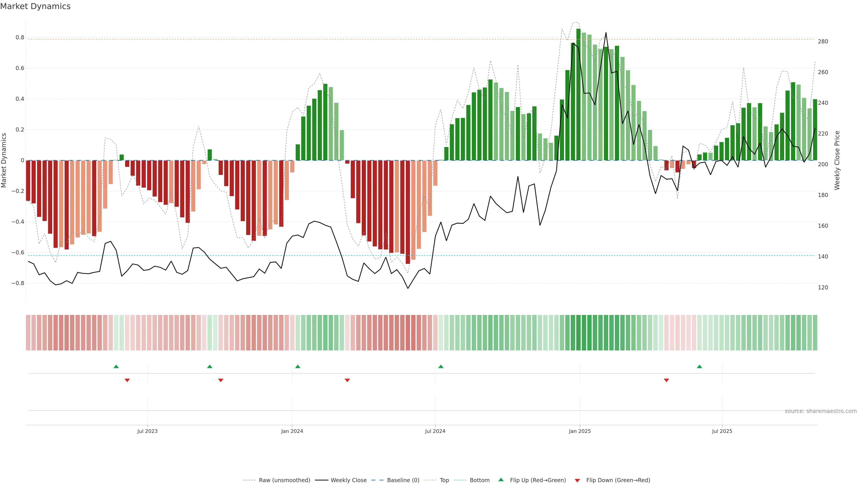Screen dimensions: 868x488
Task: Click the first green Flip Up triangle before Jul 2023
Action: (x=116, y=366)
